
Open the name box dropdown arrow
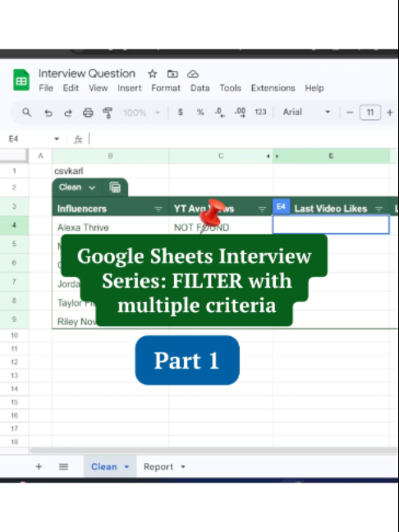(x=57, y=139)
